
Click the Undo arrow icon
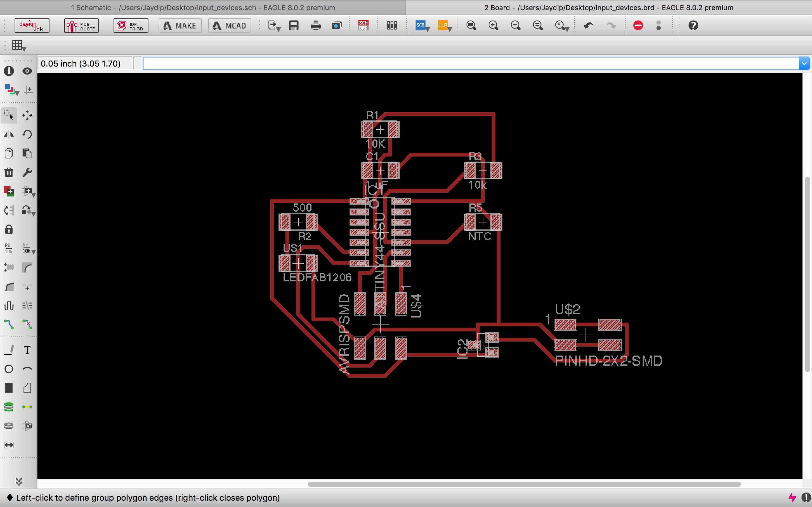[588, 25]
